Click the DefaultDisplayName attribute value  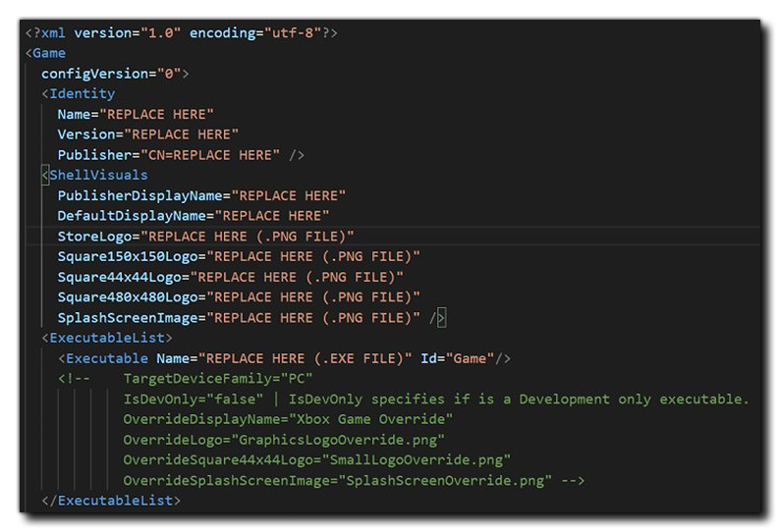point(272,216)
